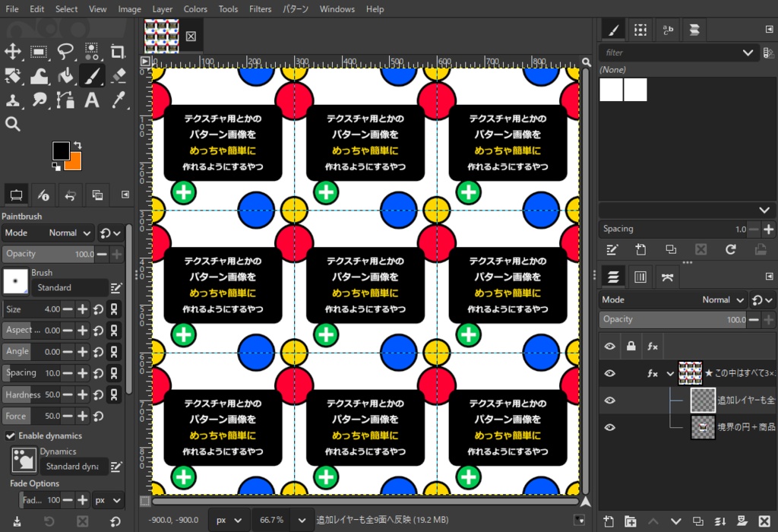This screenshot has width=778, height=532.
Task: Select the Free Select lasso tool
Action: click(65, 52)
